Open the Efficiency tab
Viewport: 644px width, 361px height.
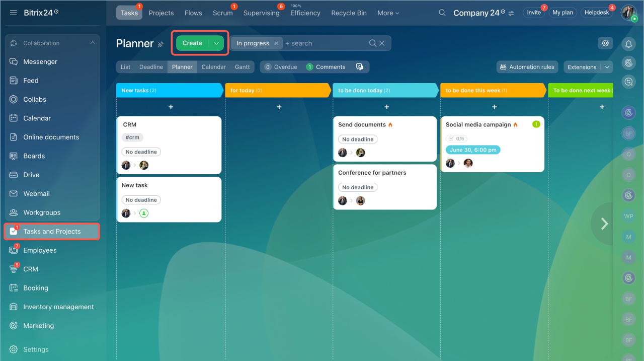coord(305,13)
